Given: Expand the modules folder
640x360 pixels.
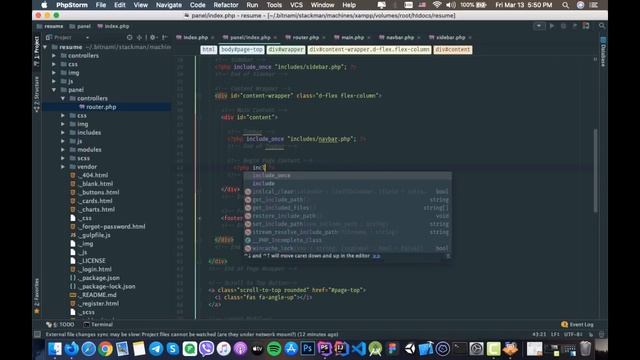Looking at the screenshot, I should click(63, 150).
